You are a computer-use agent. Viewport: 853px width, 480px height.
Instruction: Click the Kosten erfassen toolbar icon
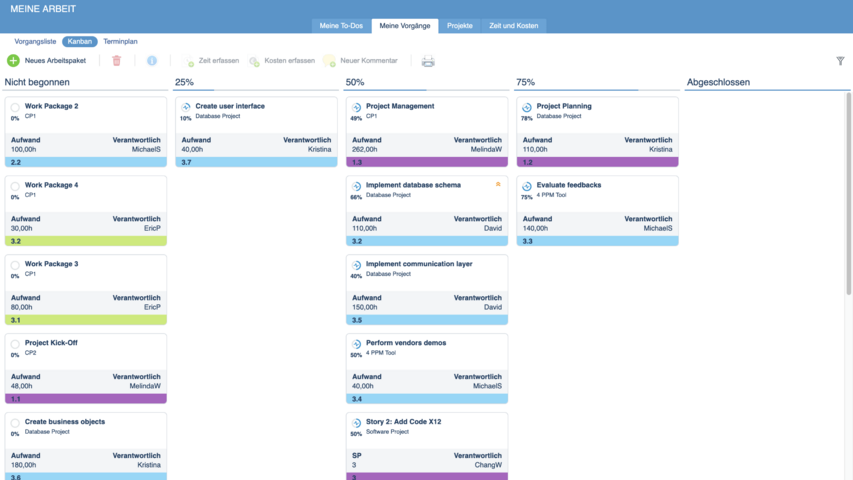pos(254,61)
